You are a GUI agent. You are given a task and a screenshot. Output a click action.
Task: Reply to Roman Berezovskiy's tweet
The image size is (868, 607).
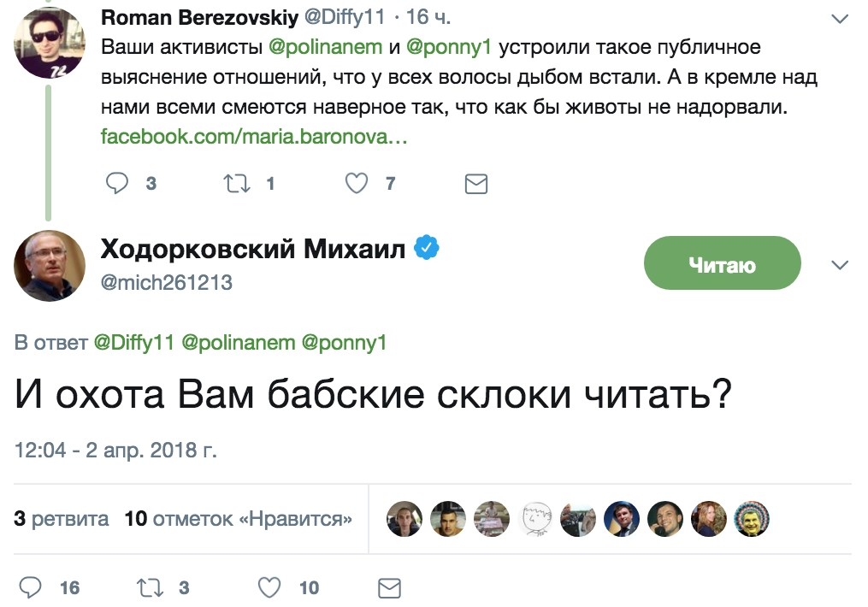117,183
